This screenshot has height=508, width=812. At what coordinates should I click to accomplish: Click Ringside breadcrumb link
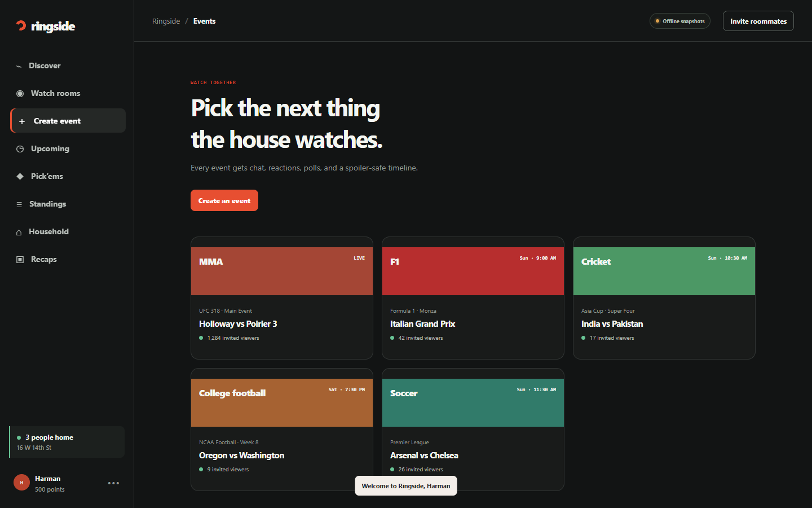coord(166,21)
